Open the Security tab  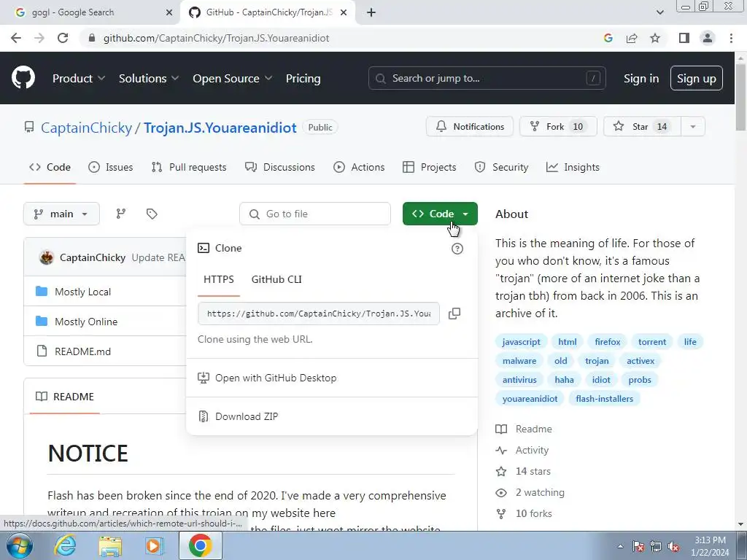[502, 167]
